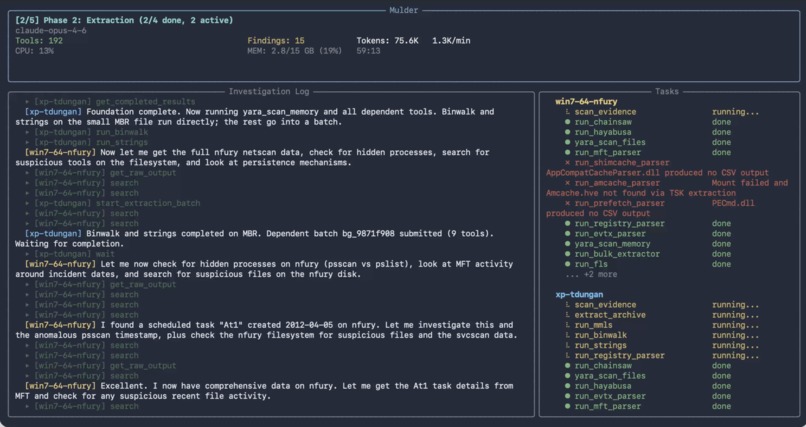Screen dimensions: 806x427
Task: Select xp-tdungan group heading in Tasks
Action: coord(579,294)
